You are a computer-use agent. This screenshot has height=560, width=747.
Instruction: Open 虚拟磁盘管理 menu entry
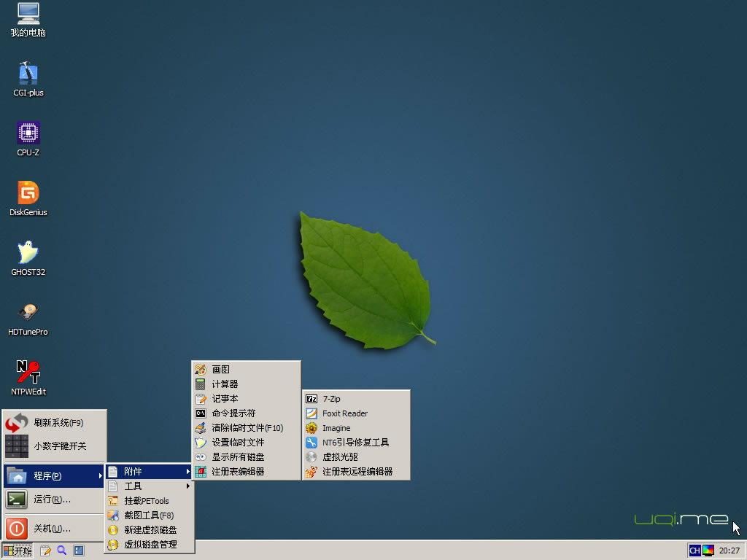pos(150,544)
